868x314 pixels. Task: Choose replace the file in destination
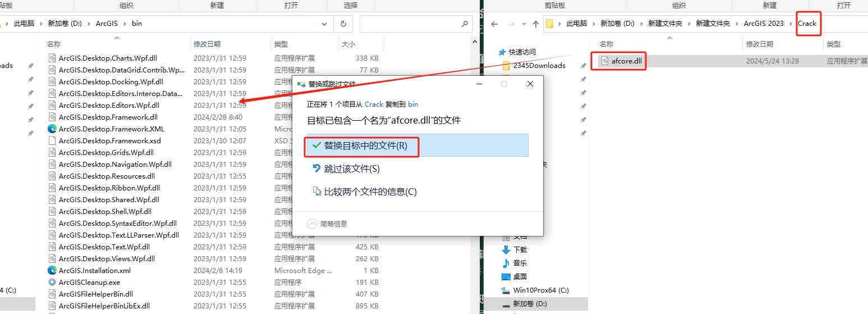click(365, 145)
